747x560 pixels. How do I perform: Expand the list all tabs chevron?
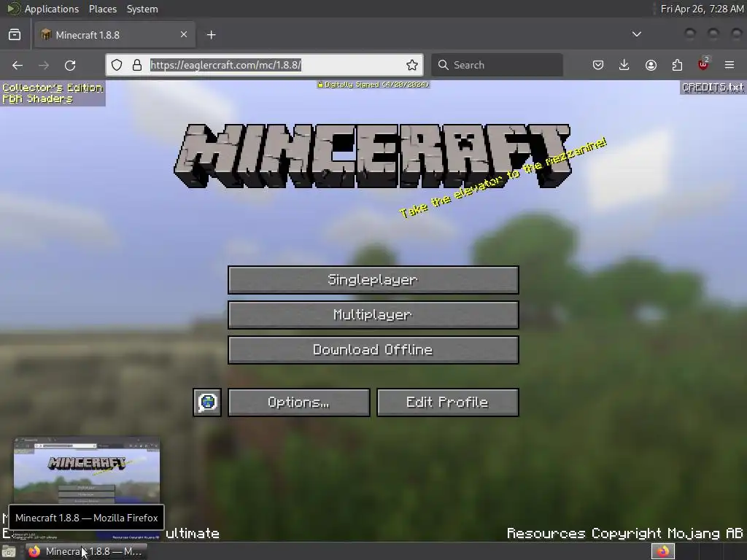tap(636, 34)
